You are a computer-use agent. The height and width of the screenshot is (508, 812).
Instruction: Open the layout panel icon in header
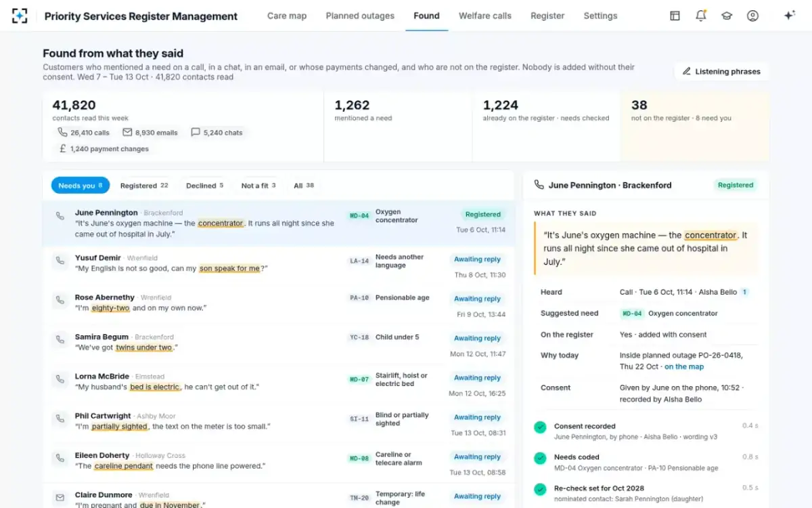tap(675, 16)
